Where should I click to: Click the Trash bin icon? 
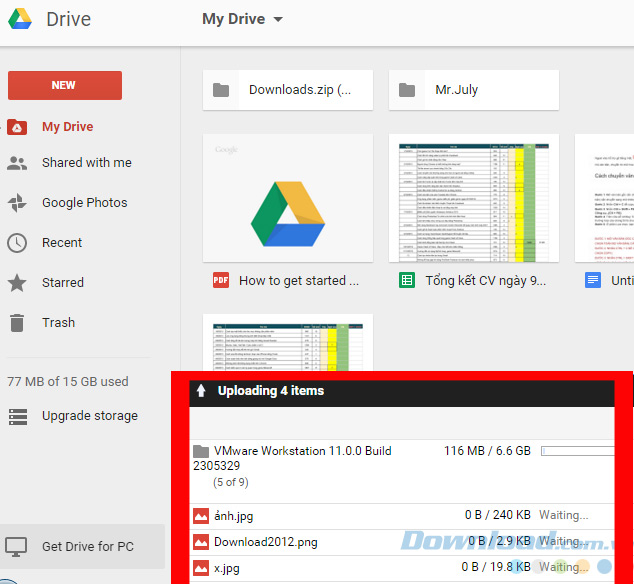(17, 323)
